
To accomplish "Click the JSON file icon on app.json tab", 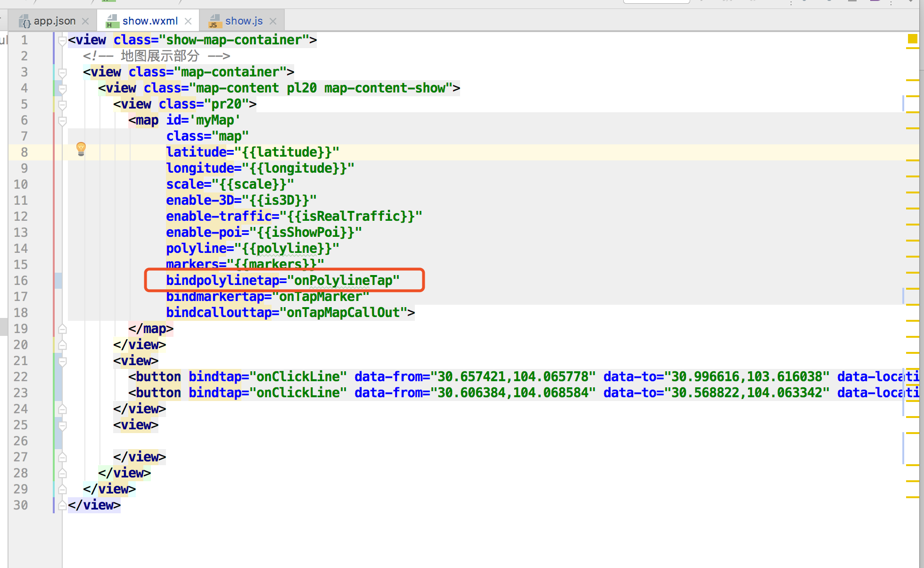I will click(x=25, y=21).
